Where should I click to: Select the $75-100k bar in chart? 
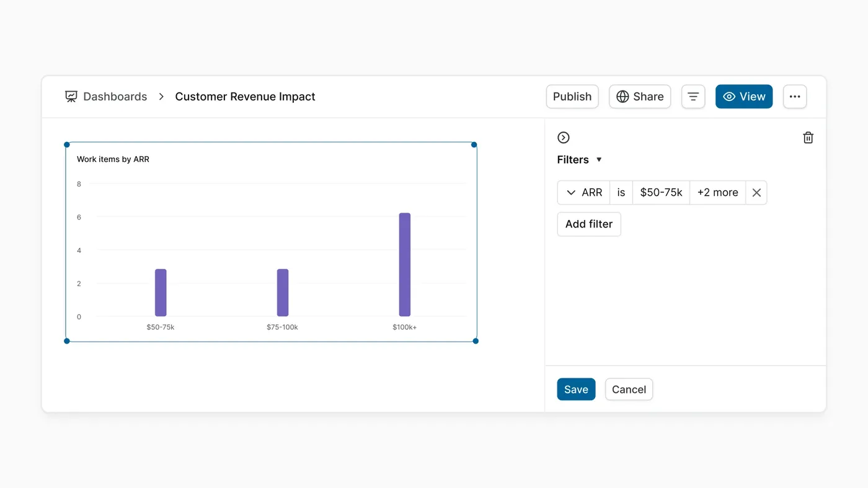(283, 293)
